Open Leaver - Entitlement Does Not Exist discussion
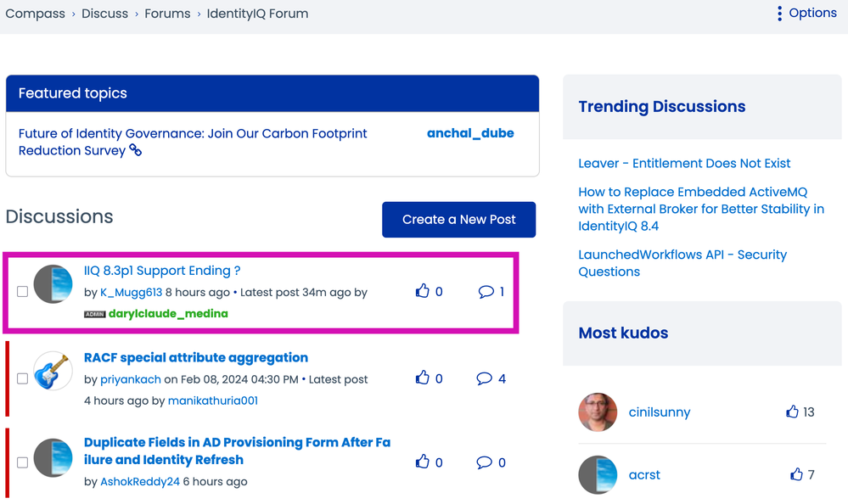This screenshot has height=504, width=848. [684, 163]
